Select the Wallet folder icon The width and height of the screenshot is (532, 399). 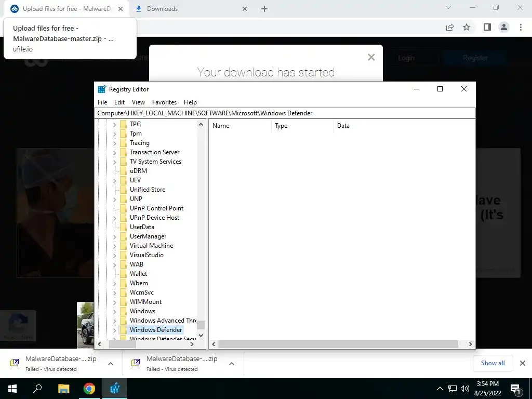(x=123, y=273)
